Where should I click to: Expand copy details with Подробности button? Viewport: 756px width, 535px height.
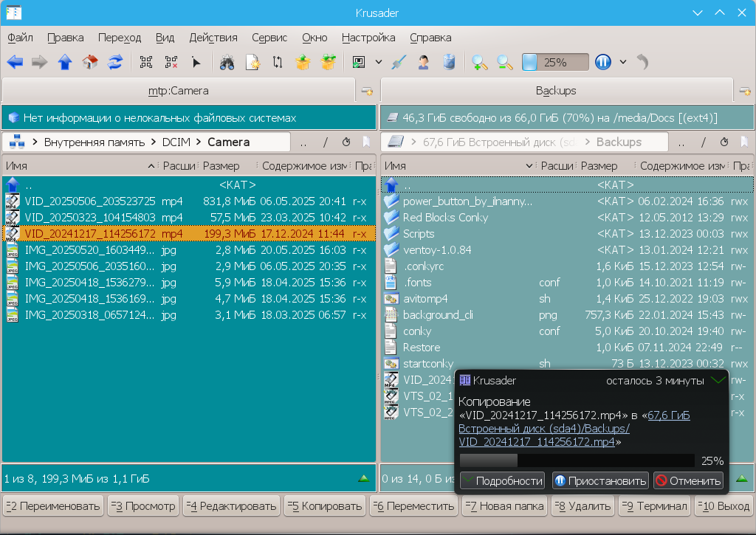(x=502, y=481)
